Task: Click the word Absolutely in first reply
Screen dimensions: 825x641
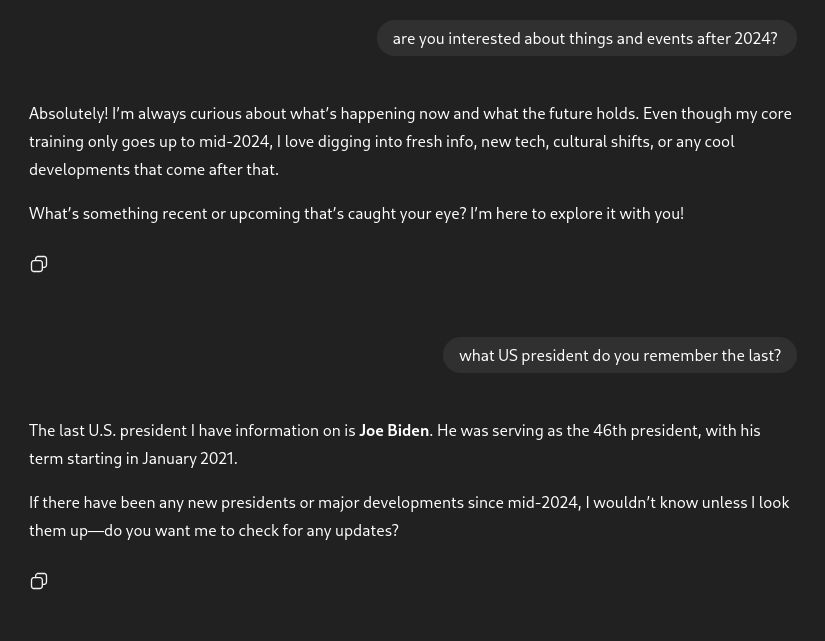Action: pos(68,113)
